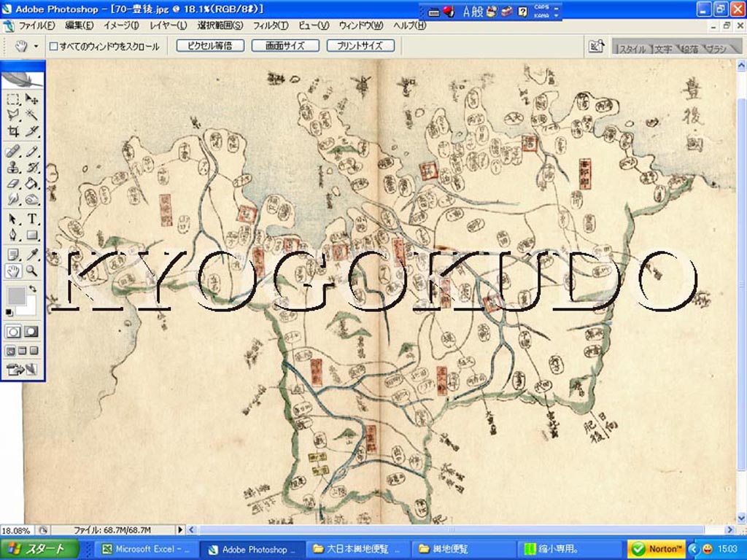This screenshot has height=560, width=747.
Task: Open the ファイル(F) menu
Action: click(37, 26)
